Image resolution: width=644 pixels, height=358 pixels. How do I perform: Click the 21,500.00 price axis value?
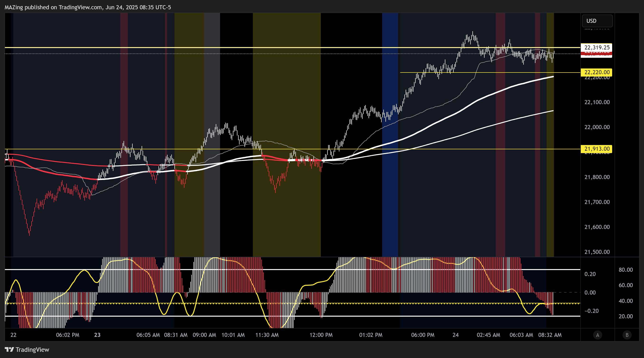pos(597,252)
